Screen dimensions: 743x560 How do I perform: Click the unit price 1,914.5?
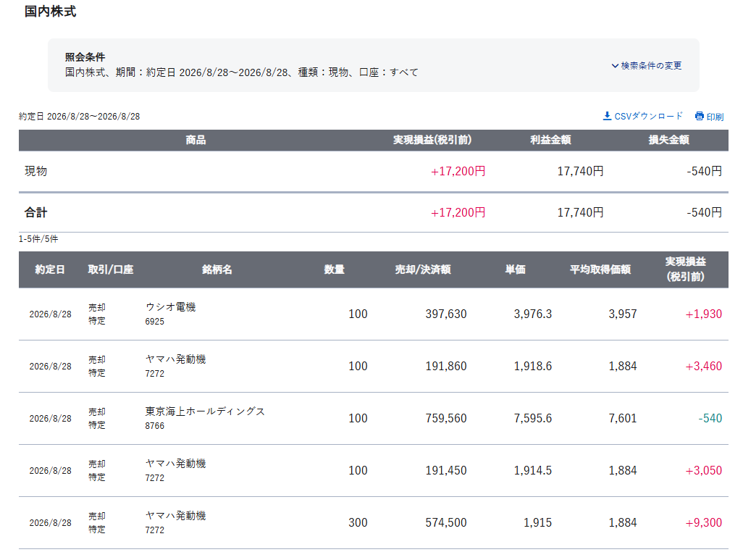coord(532,470)
